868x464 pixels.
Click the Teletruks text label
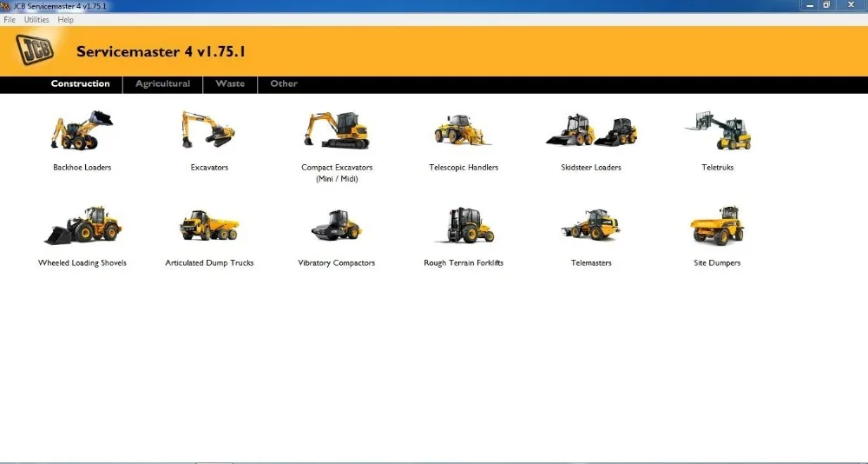click(718, 168)
